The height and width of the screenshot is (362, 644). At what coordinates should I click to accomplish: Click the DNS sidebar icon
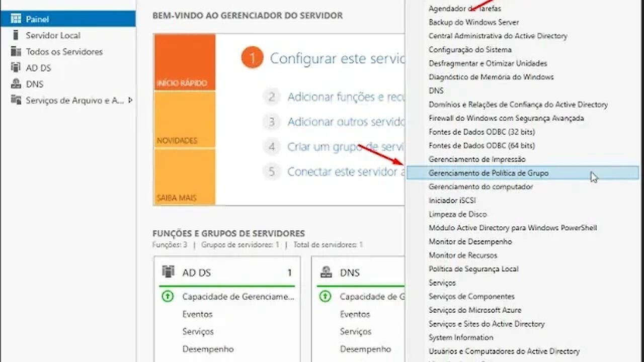pos(16,84)
